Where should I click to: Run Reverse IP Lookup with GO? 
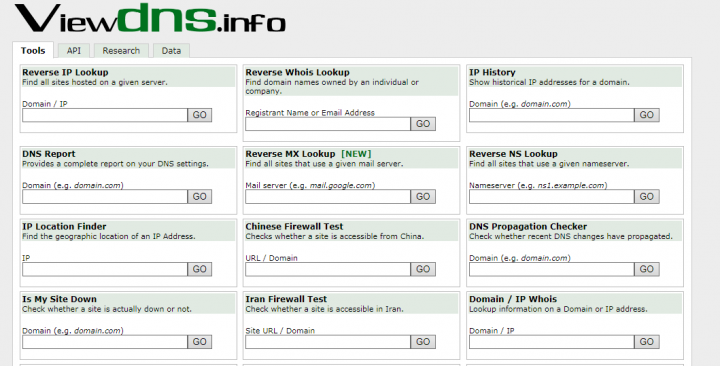pos(199,115)
